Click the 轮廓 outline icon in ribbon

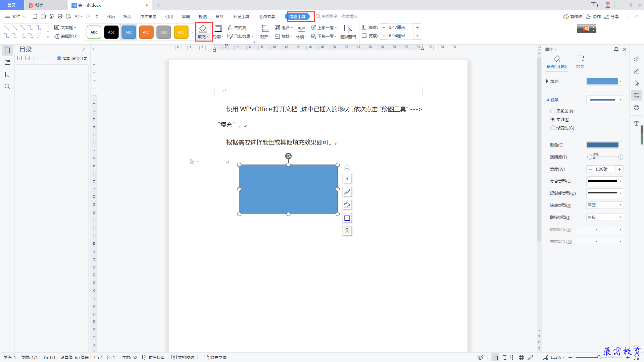pos(218,29)
